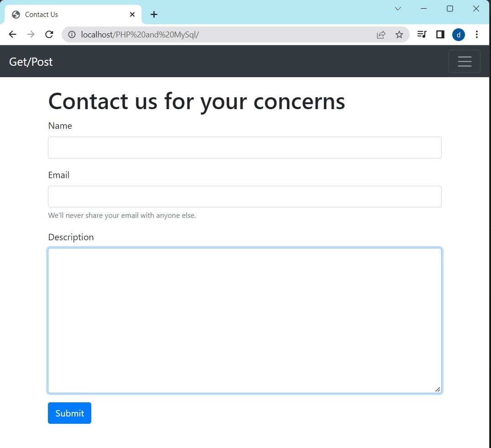Open the tab search chevron
This screenshot has width=491, height=448.
pos(398,9)
